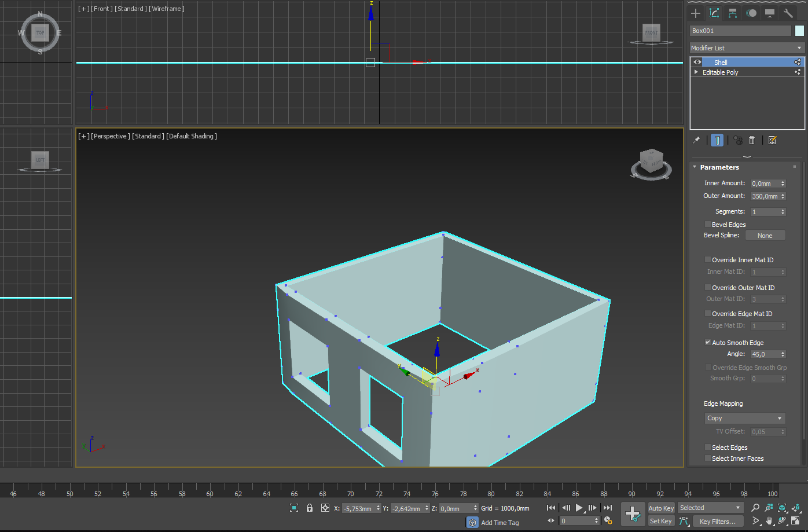
Task: Remove modifier using the trash icon
Action: point(752,140)
